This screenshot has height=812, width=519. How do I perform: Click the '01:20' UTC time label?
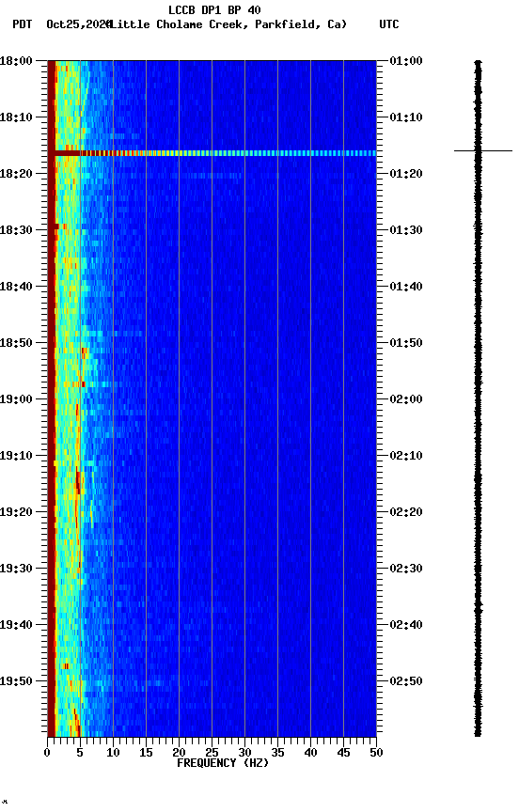tap(406, 174)
